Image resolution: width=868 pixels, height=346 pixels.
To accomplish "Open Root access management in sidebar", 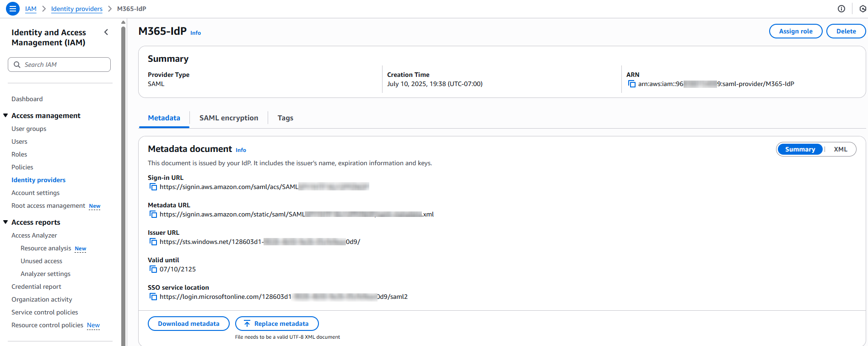I will point(48,205).
